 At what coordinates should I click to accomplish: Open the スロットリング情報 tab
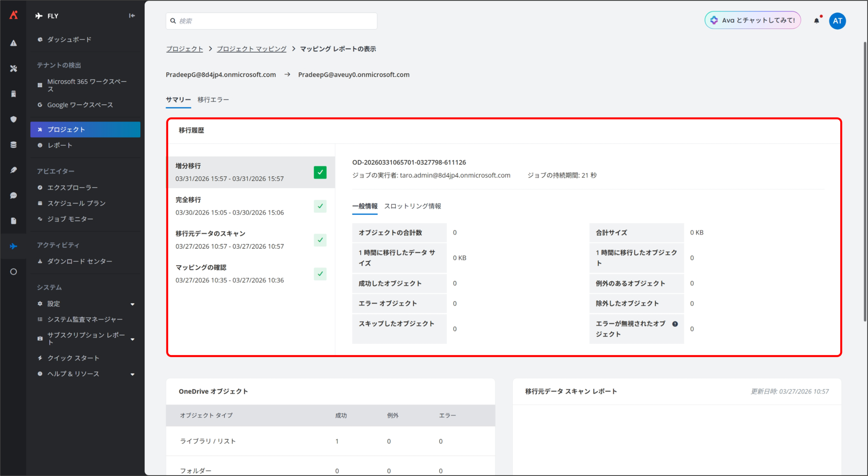coord(412,206)
